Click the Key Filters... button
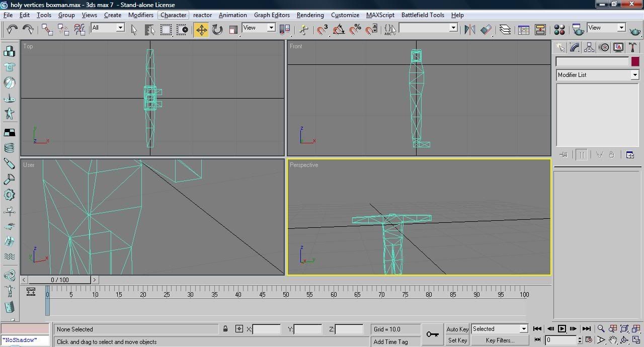 tap(500, 340)
